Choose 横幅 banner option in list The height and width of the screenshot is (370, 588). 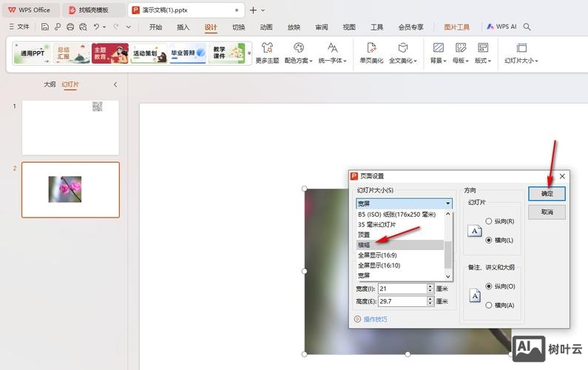point(399,245)
